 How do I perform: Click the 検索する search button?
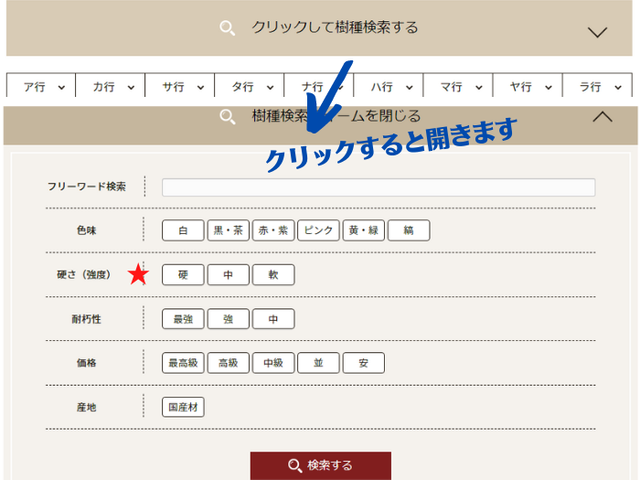(320, 466)
